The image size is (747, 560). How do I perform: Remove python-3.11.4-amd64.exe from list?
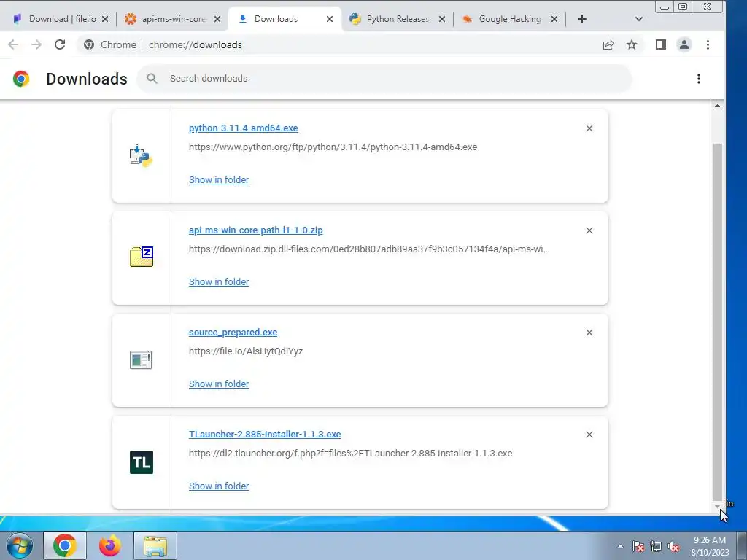tap(589, 128)
